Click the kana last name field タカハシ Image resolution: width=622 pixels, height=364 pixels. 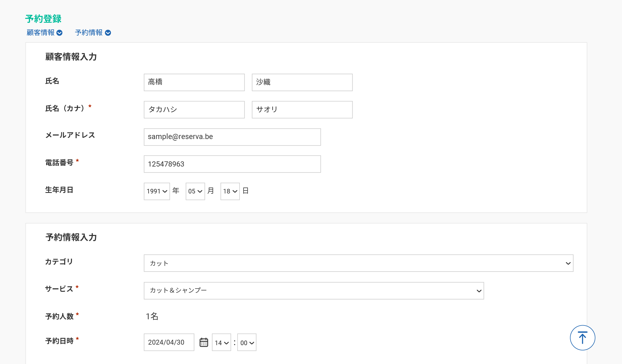194,110
